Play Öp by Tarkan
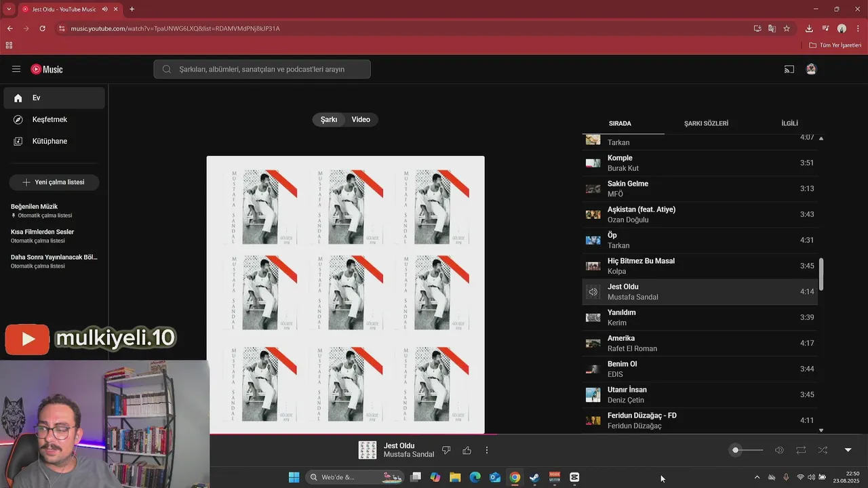868x488 pixels. (x=700, y=240)
